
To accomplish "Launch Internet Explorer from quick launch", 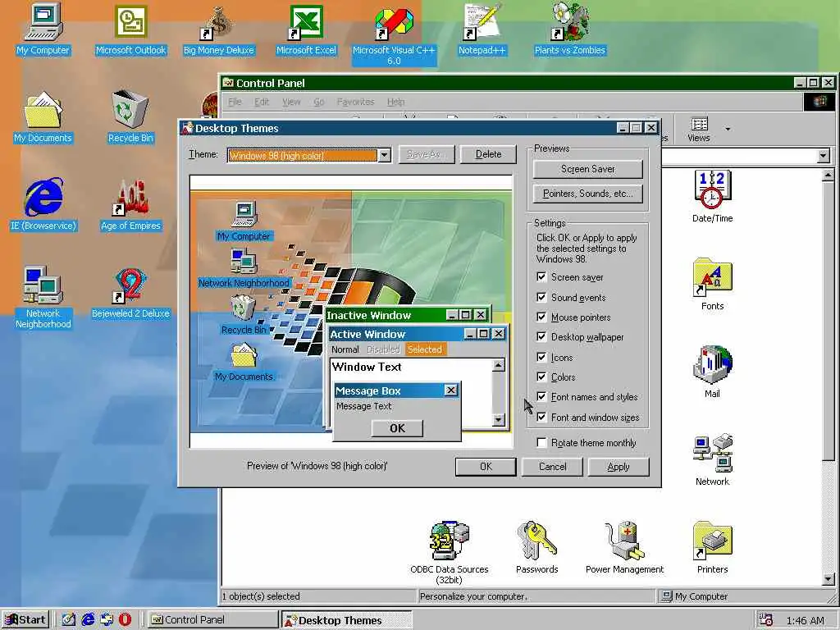I will [88, 619].
